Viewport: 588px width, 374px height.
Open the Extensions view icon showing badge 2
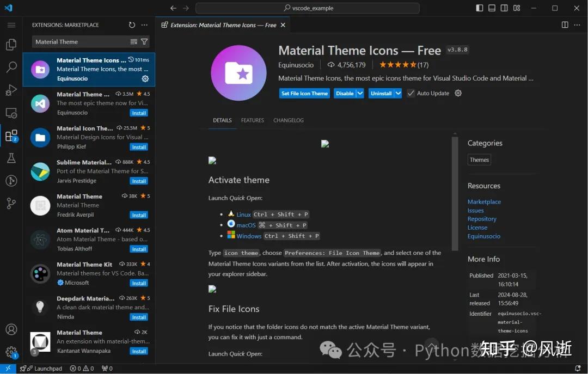11,135
